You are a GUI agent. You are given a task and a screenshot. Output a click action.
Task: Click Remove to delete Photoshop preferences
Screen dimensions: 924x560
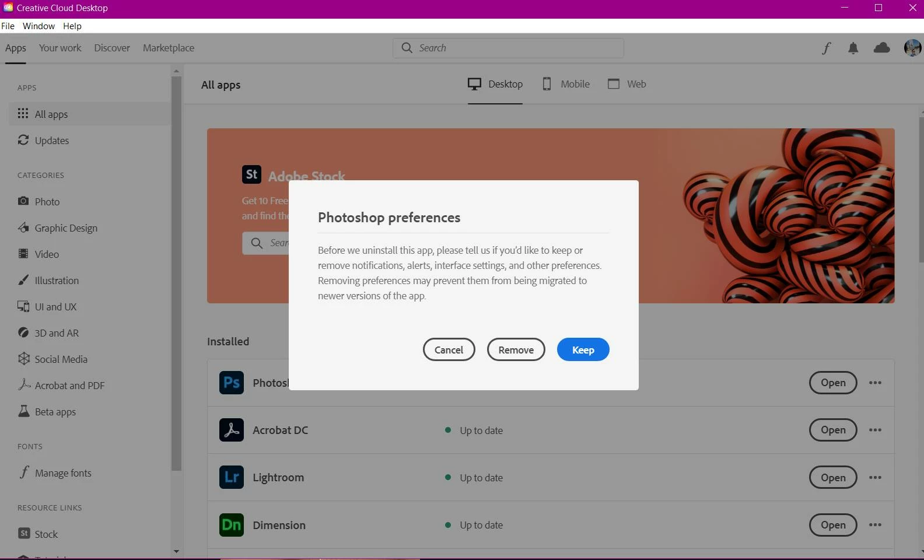click(516, 349)
